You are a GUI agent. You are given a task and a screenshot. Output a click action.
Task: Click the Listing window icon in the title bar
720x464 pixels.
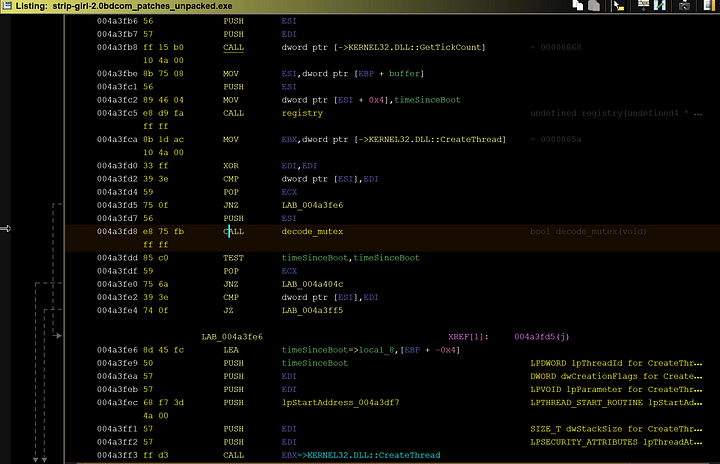click(x=7, y=6)
